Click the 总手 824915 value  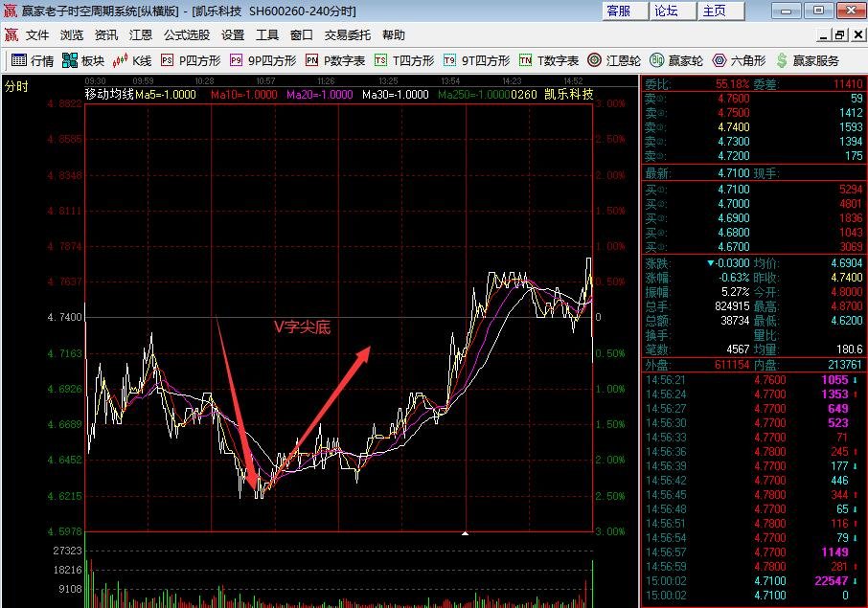(732, 306)
